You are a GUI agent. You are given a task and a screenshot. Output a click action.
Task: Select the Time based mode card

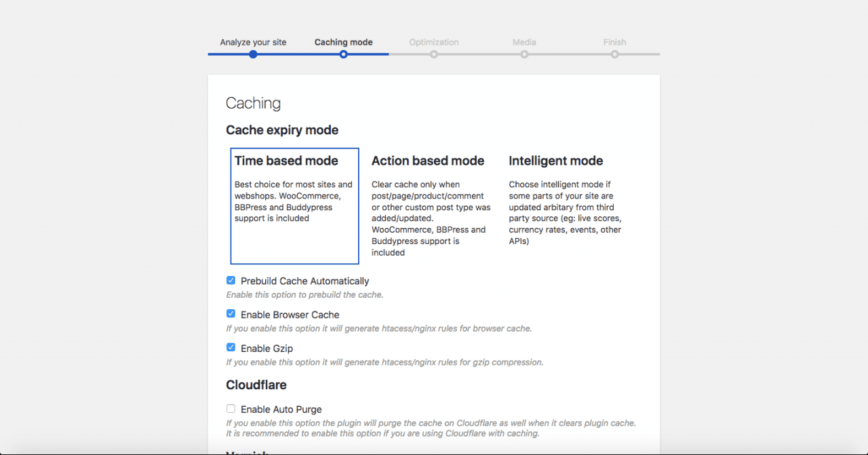coord(294,203)
